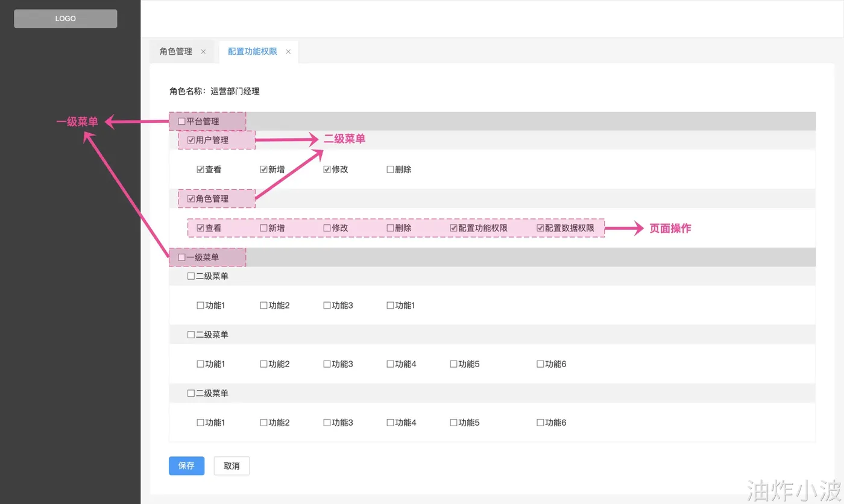
Task: Tick the 一级菜单 checkbox
Action: pos(182,257)
